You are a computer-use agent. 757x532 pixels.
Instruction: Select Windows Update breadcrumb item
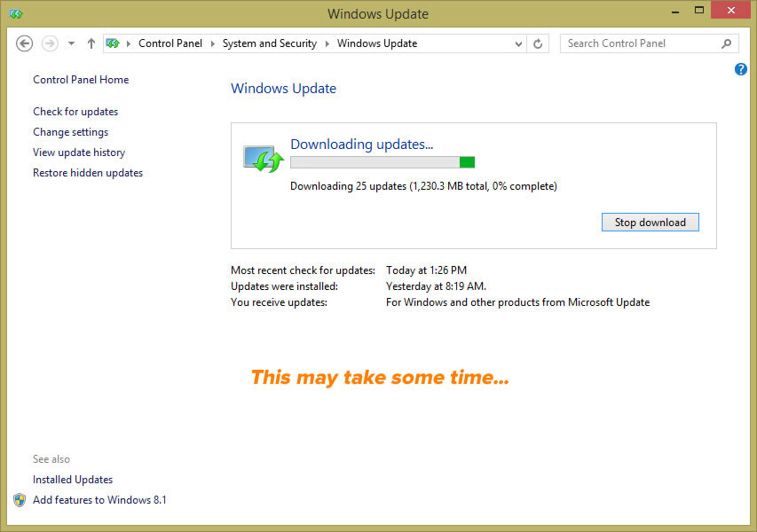pos(377,43)
